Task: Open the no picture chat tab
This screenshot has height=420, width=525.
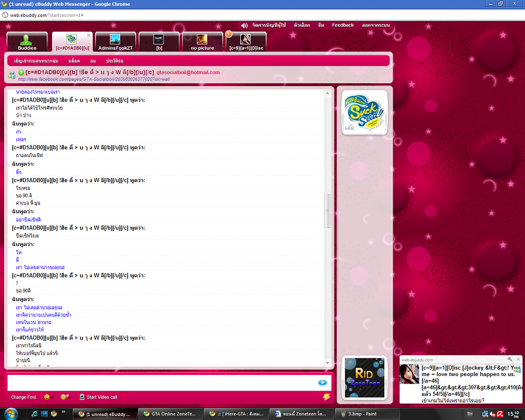Action: pyautogui.click(x=202, y=42)
